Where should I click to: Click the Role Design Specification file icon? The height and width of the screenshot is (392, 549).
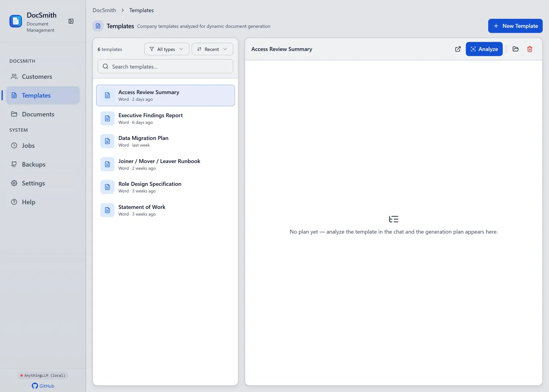click(107, 187)
